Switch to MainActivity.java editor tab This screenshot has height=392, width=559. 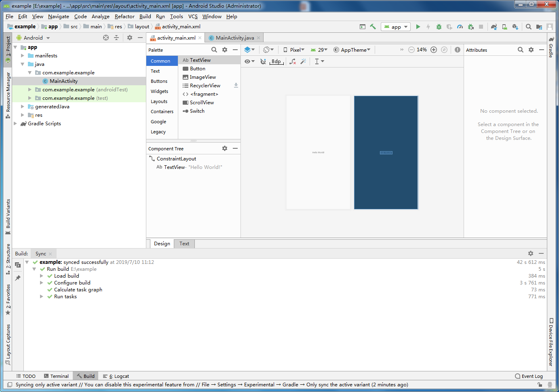(235, 38)
